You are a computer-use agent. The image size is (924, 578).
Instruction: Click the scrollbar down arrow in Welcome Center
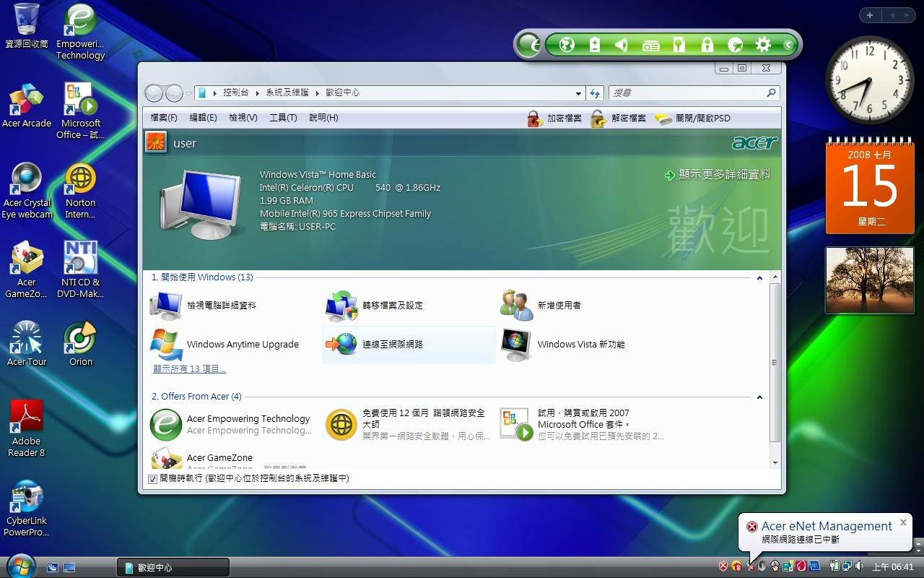click(775, 462)
